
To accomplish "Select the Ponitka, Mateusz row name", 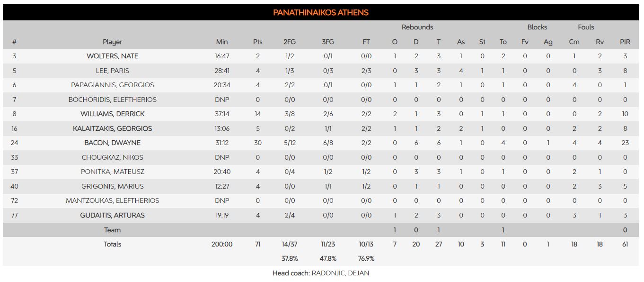I will pyautogui.click(x=112, y=172).
